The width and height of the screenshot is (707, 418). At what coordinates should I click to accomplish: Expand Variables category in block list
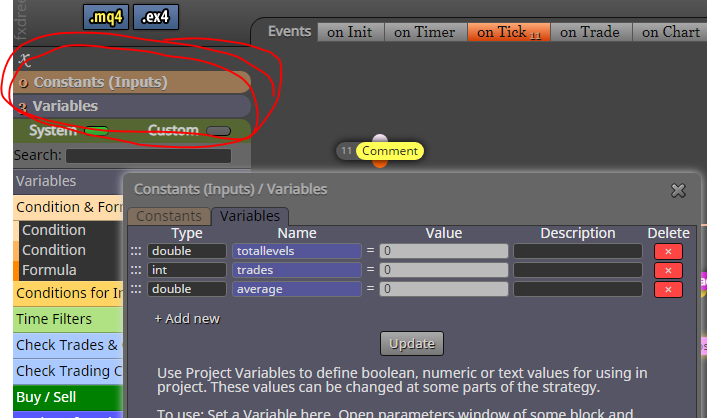click(68, 181)
